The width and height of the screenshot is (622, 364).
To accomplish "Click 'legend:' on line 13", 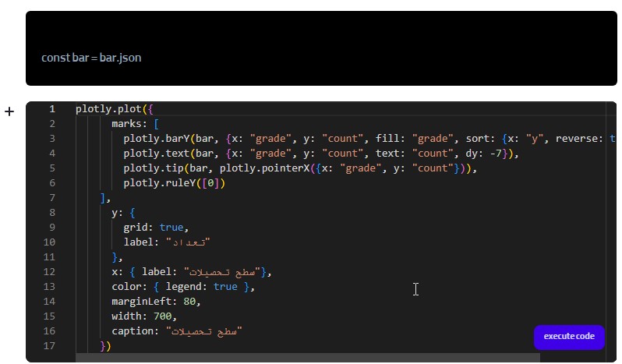I will point(187,287).
